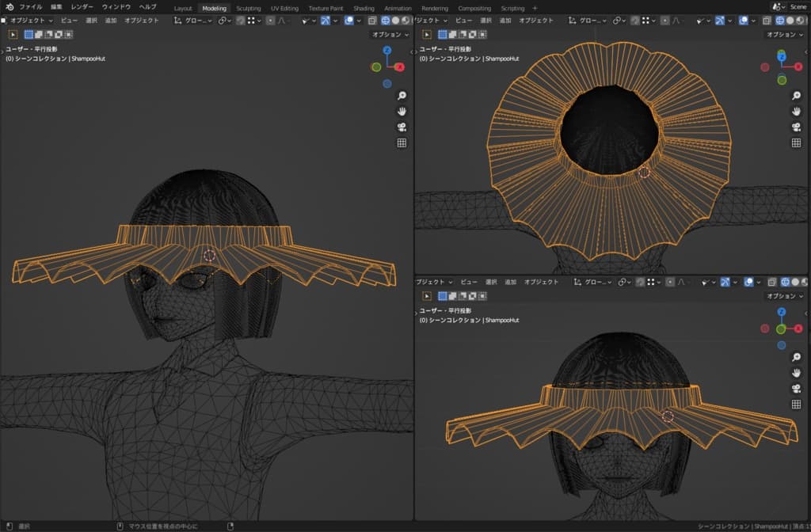
Task: Open the 追加 menu in the left viewport header
Action: tap(111, 21)
